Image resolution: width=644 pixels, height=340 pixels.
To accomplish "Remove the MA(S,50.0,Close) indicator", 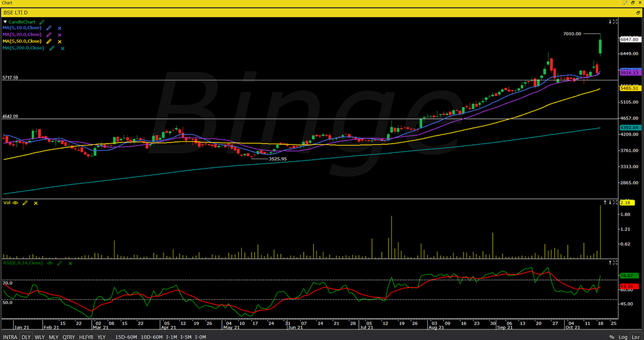I will (60, 41).
